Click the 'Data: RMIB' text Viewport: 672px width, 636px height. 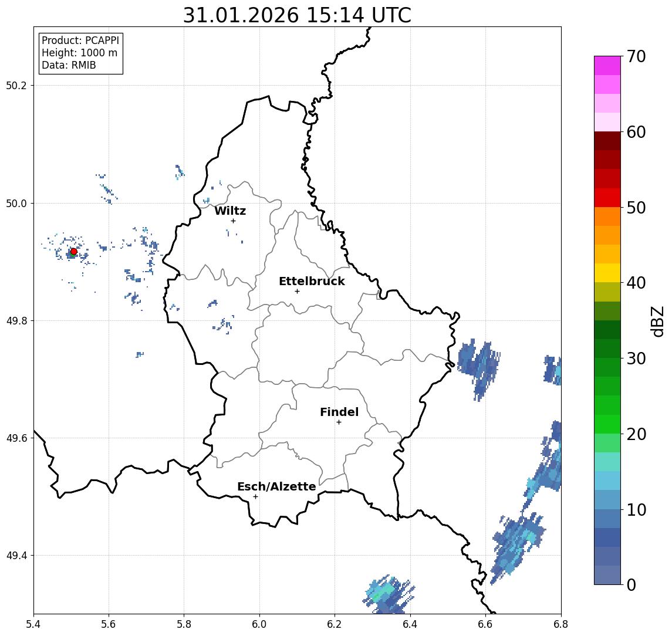69,65
